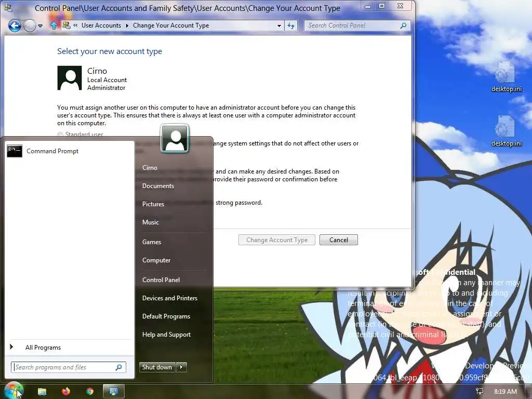Open Pictures from Start menu
The height and width of the screenshot is (399, 532).
point(153,204)
